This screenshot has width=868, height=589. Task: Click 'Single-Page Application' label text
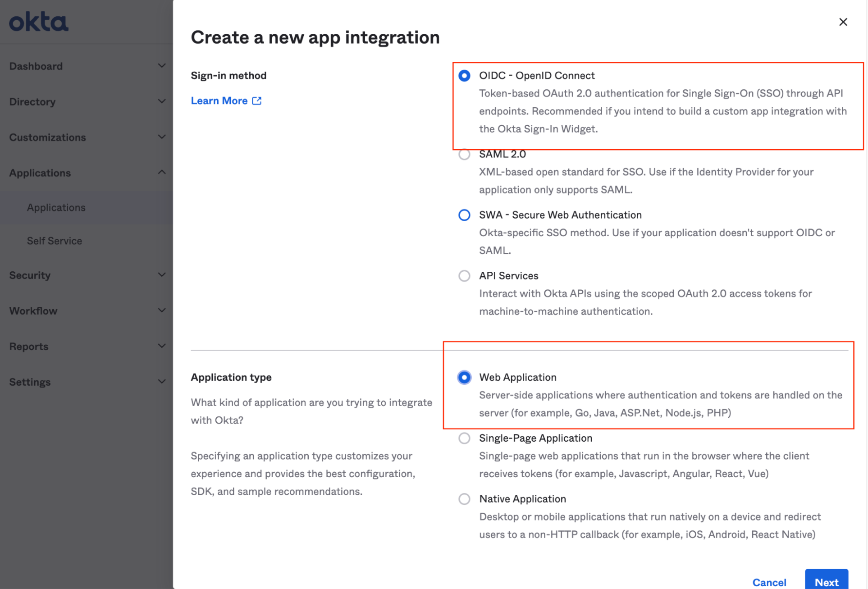coord(535,438)
